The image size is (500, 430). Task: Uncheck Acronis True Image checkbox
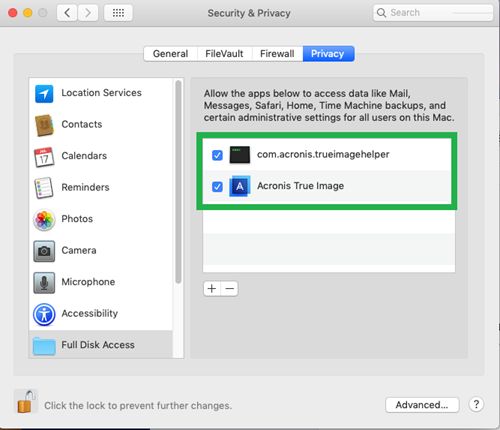pyautogui.click(x=217, y=187)
